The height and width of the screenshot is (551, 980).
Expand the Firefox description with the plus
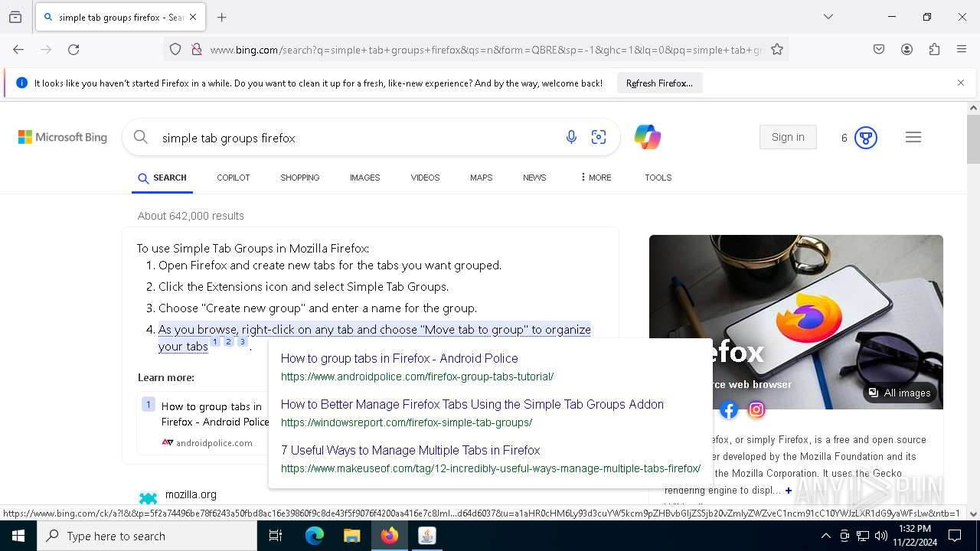[x=789, y=491]
